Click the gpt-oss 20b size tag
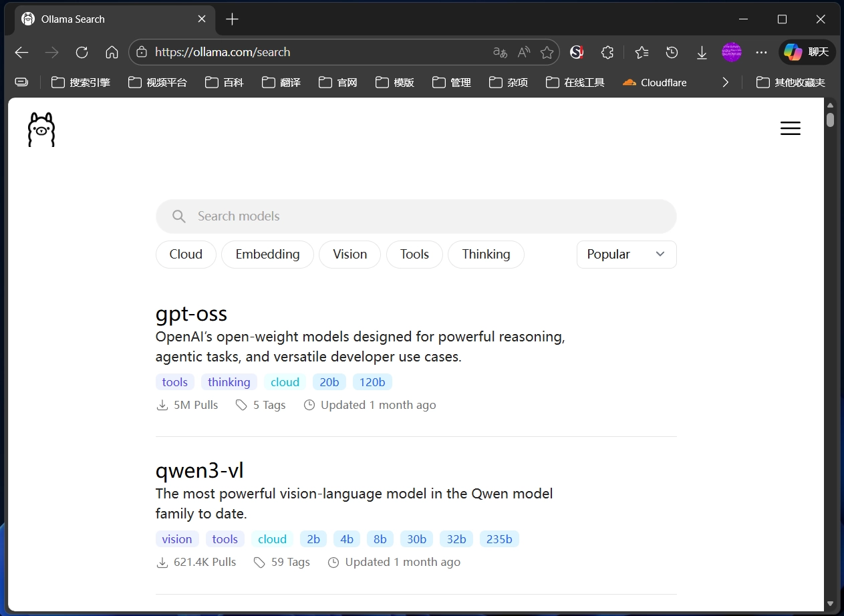This screenshot has height=616, width=844. tap(329, 382)
